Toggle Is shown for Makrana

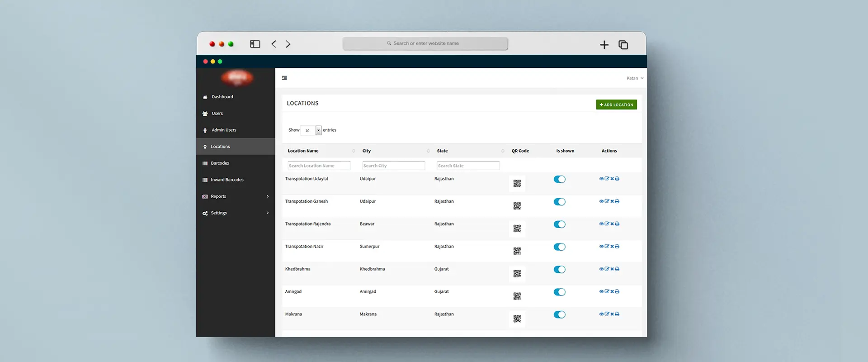(560, 314)
